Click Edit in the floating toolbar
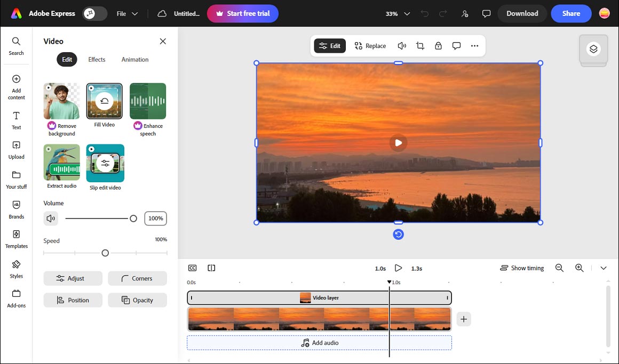The height and width of the screenshot is (364, 619). pos(330,46)
